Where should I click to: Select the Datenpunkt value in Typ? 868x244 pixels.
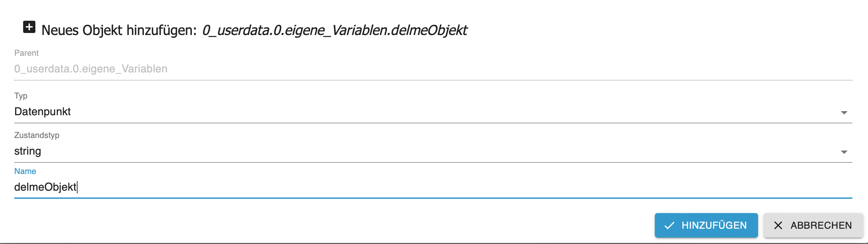[43, 112]
